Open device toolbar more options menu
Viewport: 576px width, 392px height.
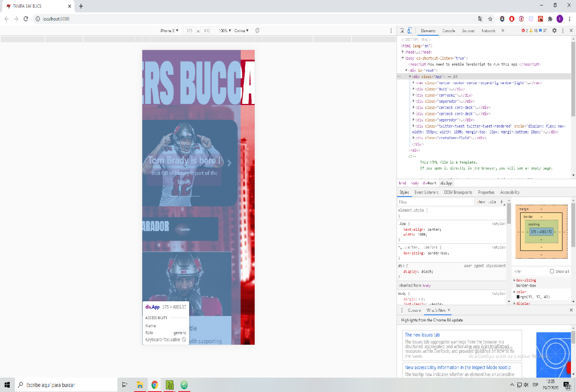point(391,31)
